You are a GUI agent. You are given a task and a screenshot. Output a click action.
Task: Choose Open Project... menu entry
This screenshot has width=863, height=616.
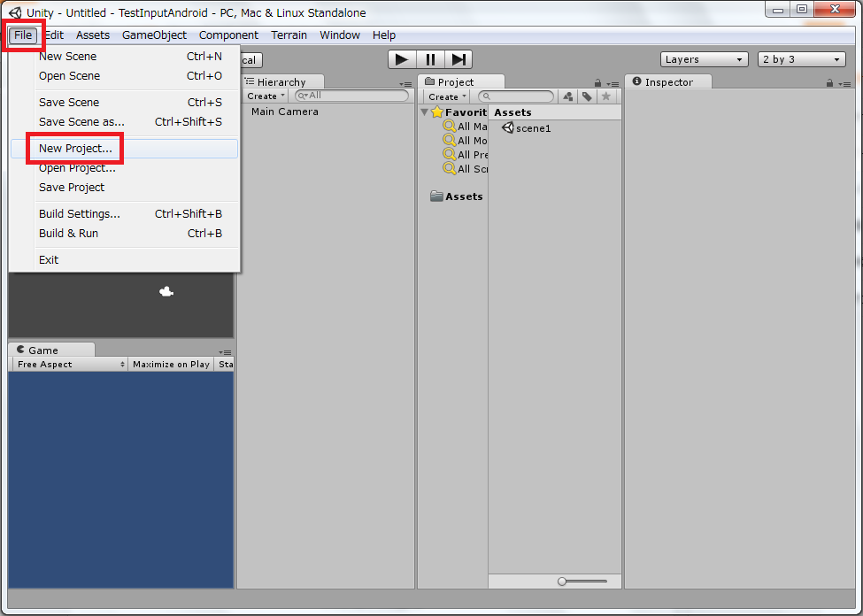tap(125, 168)
